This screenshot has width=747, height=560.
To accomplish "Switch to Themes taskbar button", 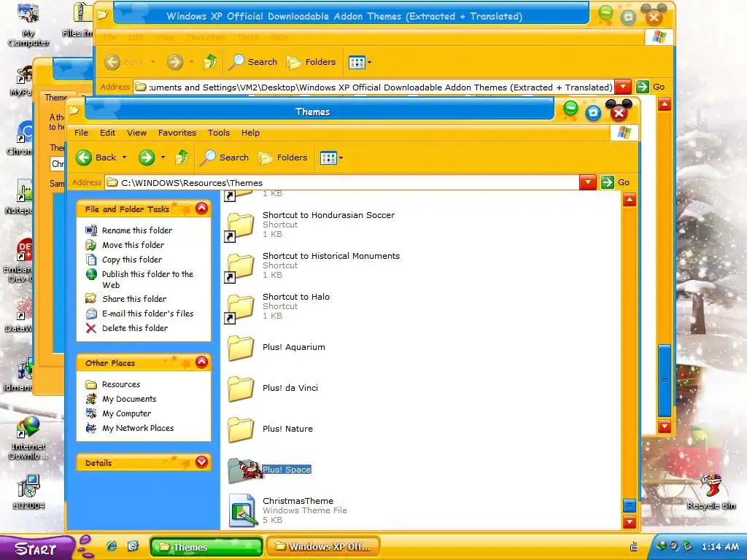I will pos(206,547).
